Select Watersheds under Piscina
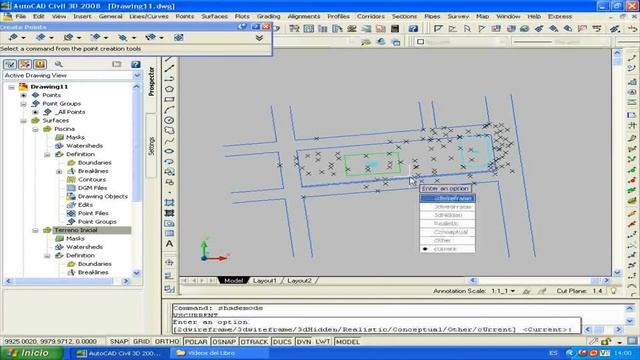This screenshot has width=640, height=360. click(x=84, y=146)
